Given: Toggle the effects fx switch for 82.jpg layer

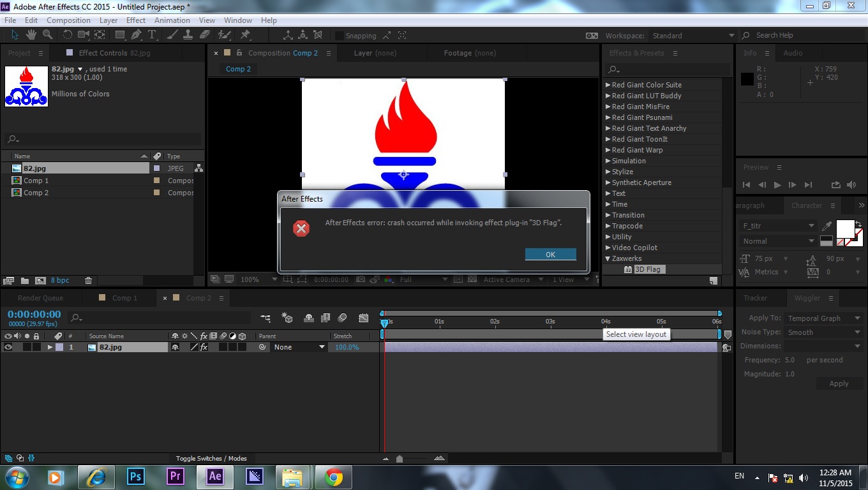Looking at the screenshot, I should point(204,347).
